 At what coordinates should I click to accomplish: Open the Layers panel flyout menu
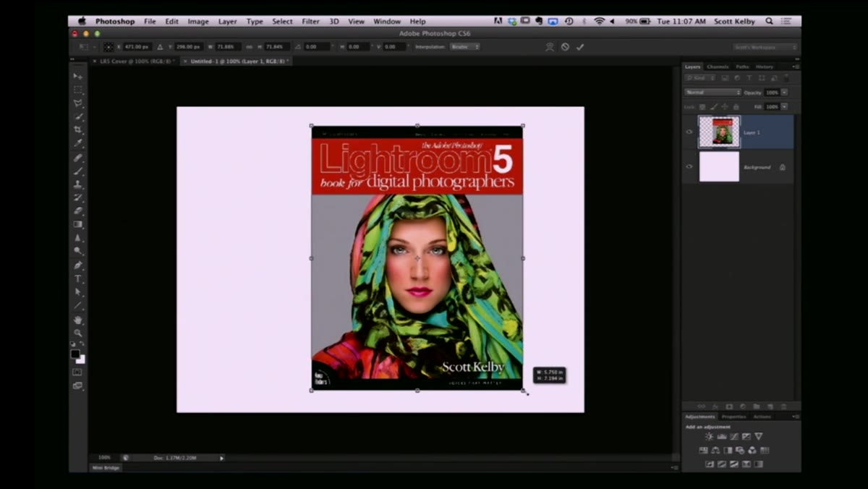796,67
